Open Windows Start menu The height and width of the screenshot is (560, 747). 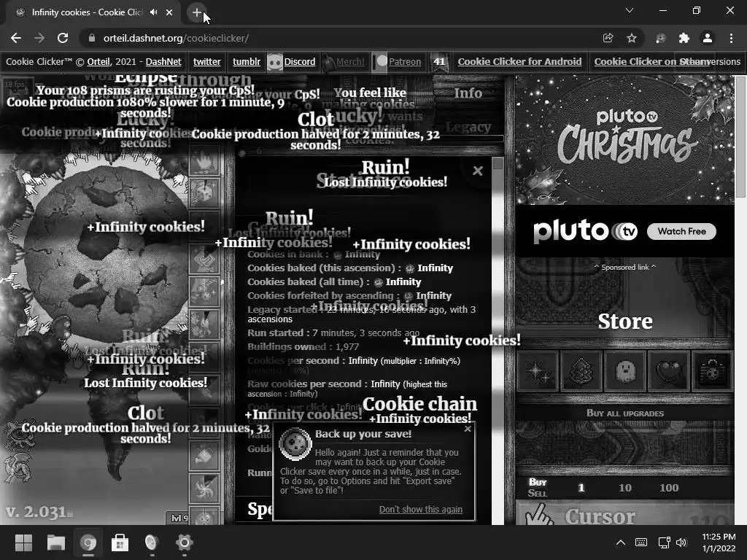point(23,542)
